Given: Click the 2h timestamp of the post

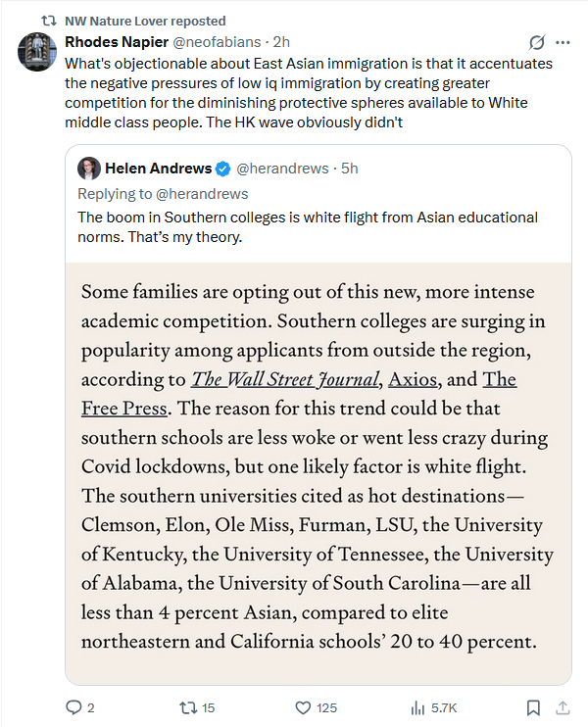Looking at the screenshot, I should click(x=281, y=41).
